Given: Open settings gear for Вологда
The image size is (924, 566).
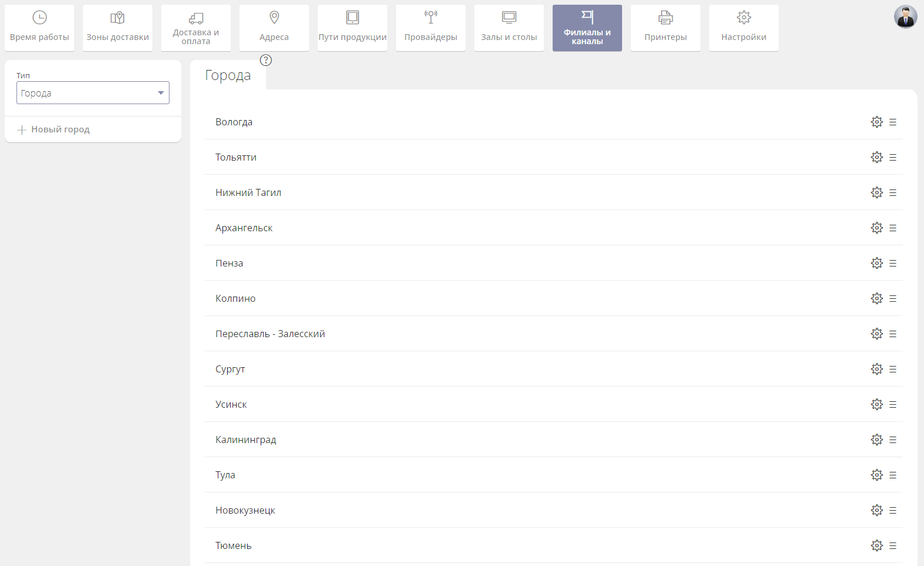Looking at the screenshot, I should 876,122.
